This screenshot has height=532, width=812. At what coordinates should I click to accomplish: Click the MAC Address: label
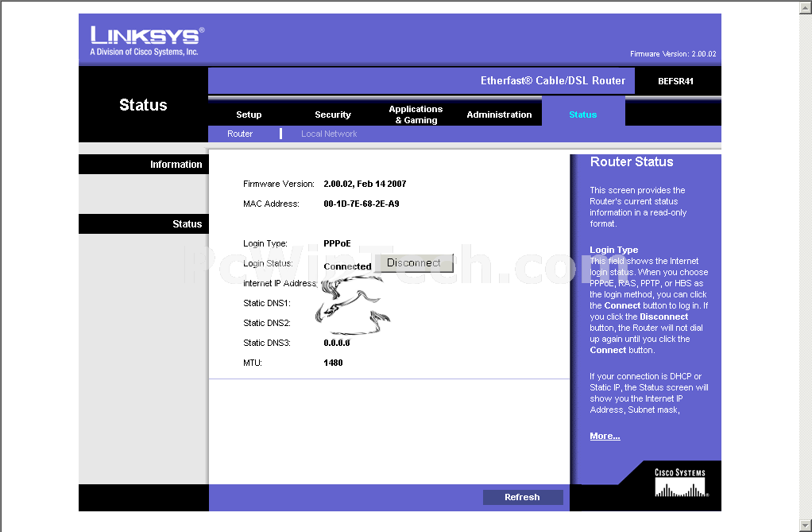271,204
